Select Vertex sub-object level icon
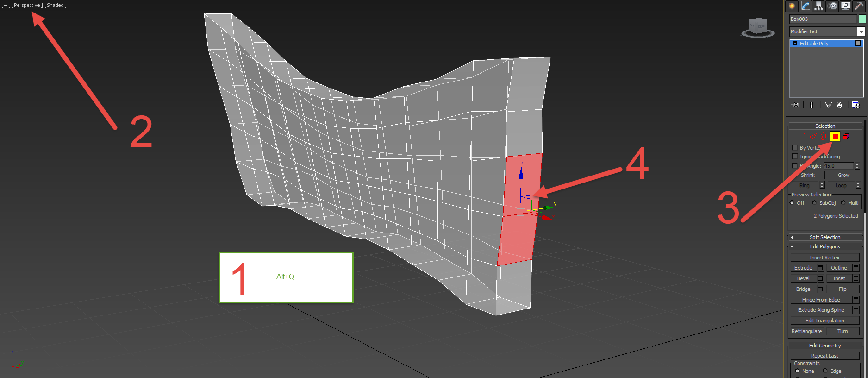 pos(802,137)
